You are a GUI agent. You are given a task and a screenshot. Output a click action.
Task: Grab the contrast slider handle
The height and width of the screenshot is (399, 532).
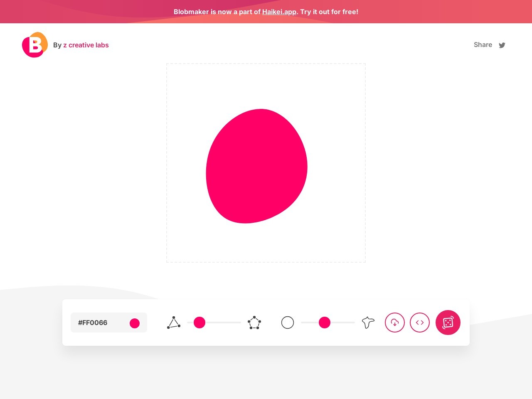click(325, 323)
